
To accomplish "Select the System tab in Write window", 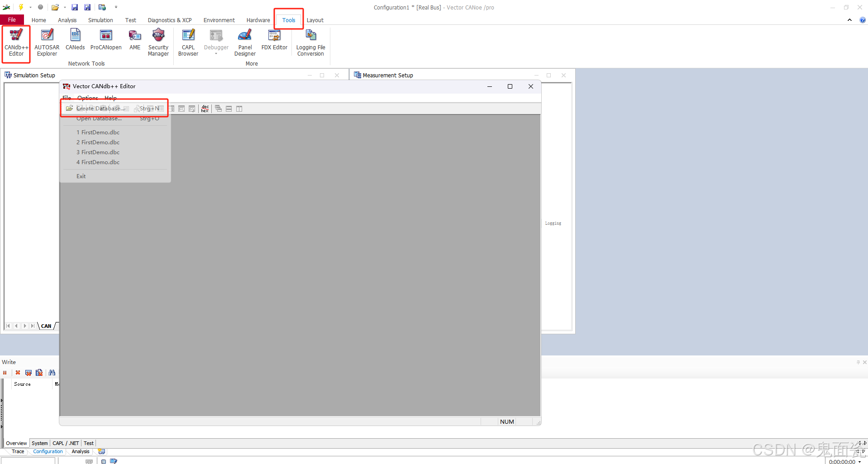I will pyautogui.click(x=40, y=443).
